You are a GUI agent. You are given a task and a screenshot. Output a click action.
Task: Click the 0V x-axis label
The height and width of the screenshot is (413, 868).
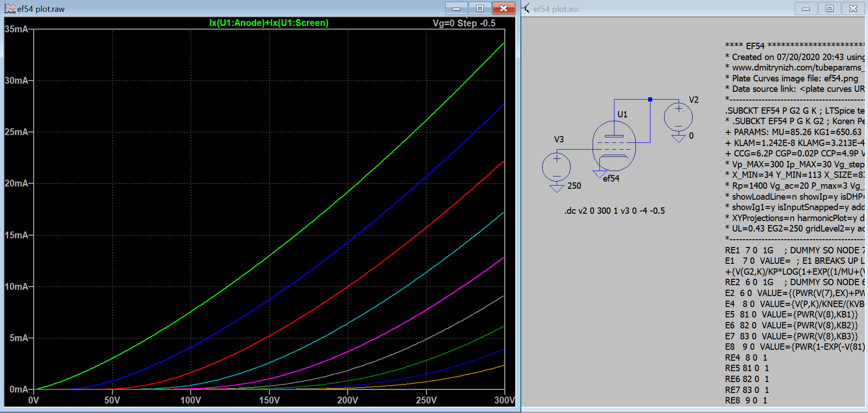click(34, 400)
